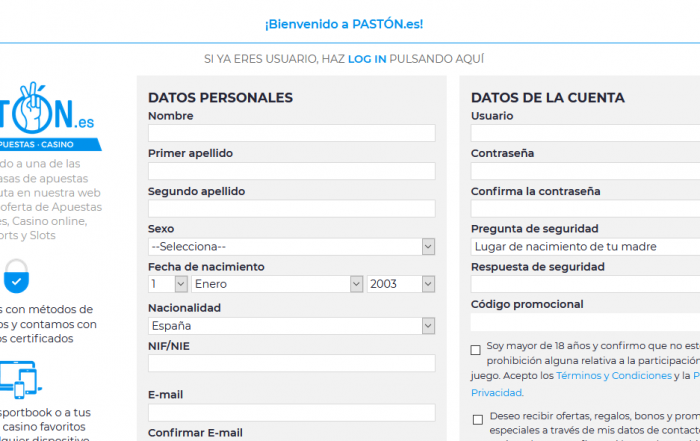Click the ¡Bienvenido a PASTÓN.es! heading

(344, 24)
